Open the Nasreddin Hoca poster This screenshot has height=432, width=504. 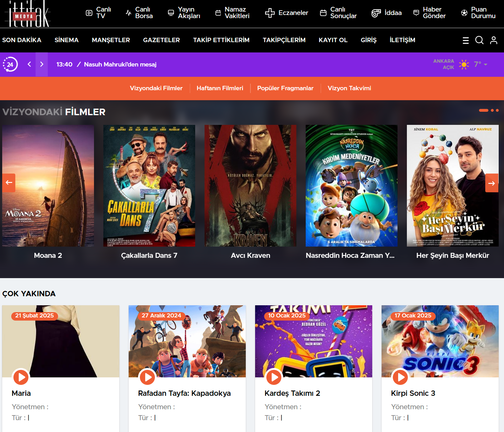(x=352, y=186)
